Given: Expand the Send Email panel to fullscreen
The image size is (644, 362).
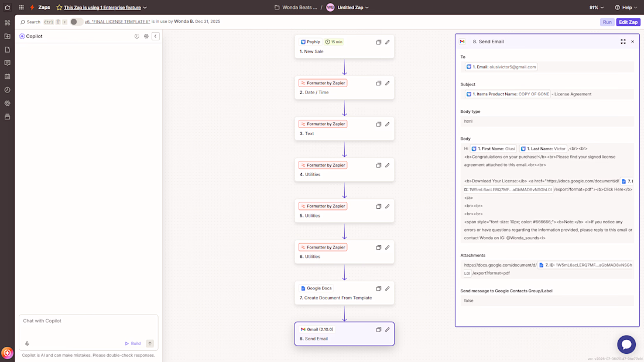Looking at the screenshot, I should 623,42.
